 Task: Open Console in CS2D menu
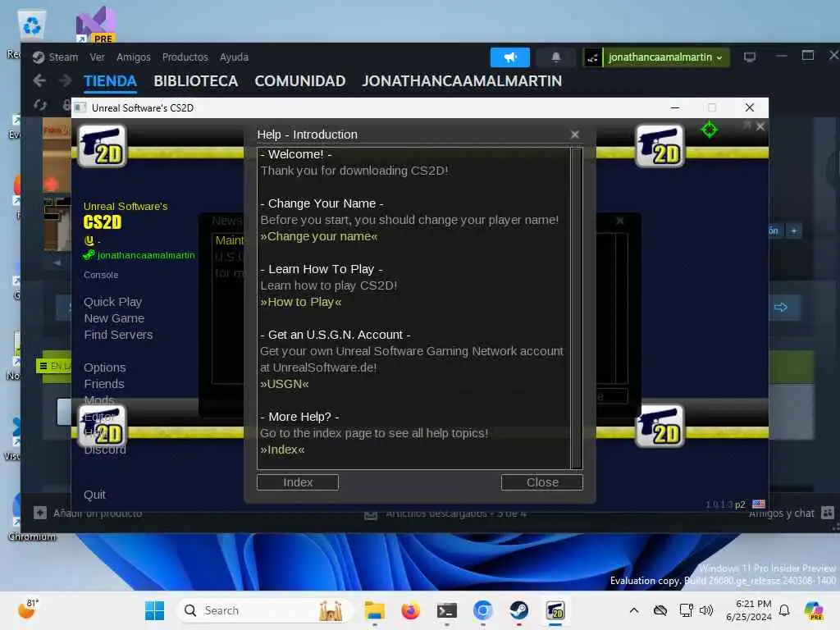click(101, 275)
